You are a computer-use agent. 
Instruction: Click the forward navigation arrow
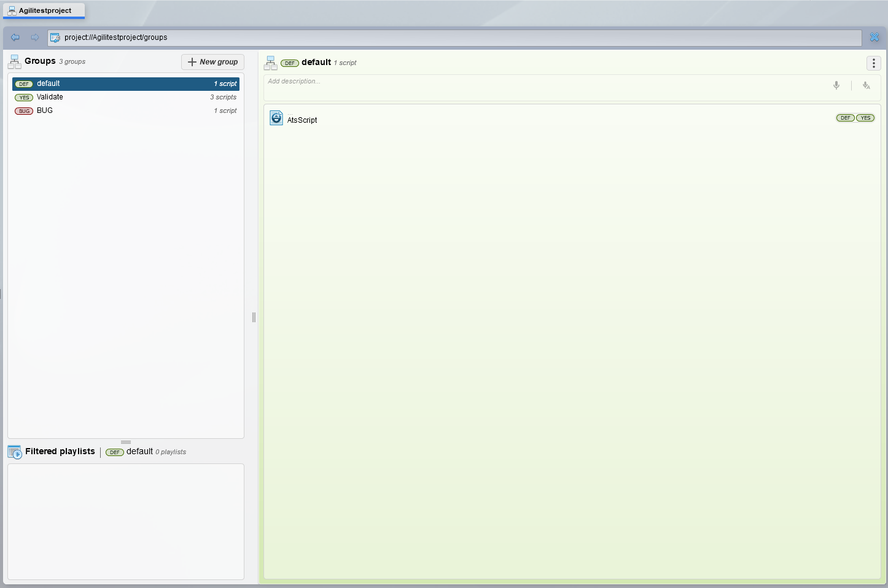(x=35, y=37)
